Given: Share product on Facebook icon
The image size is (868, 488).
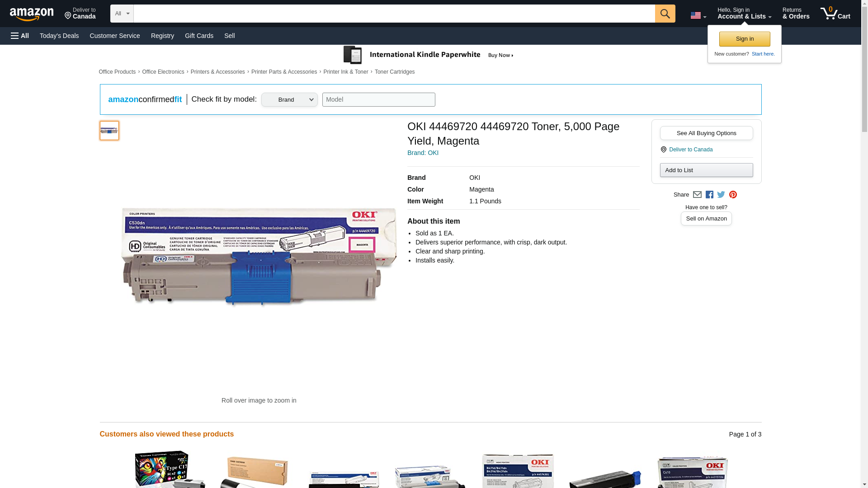Looking at the screenshot, I should click(709, 195).
